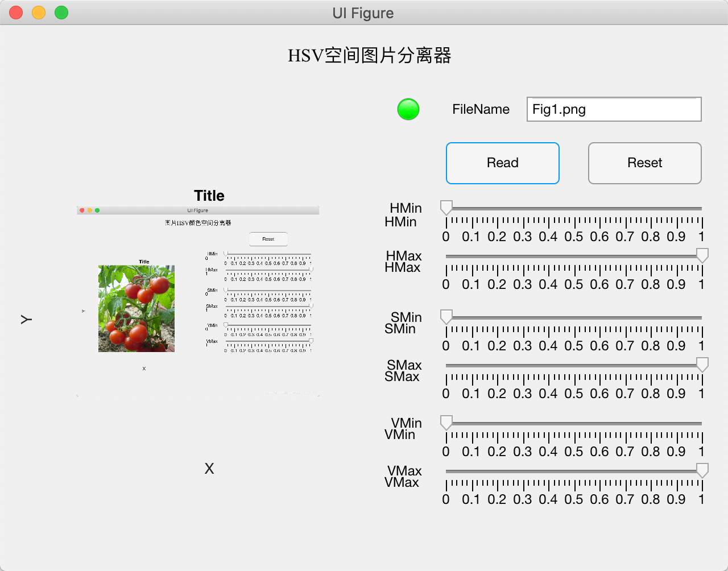The width and height of the screenshot is (728, 571).
Task: Click the small Reset button inside the preview screenshot
Action: pos(268,239)
